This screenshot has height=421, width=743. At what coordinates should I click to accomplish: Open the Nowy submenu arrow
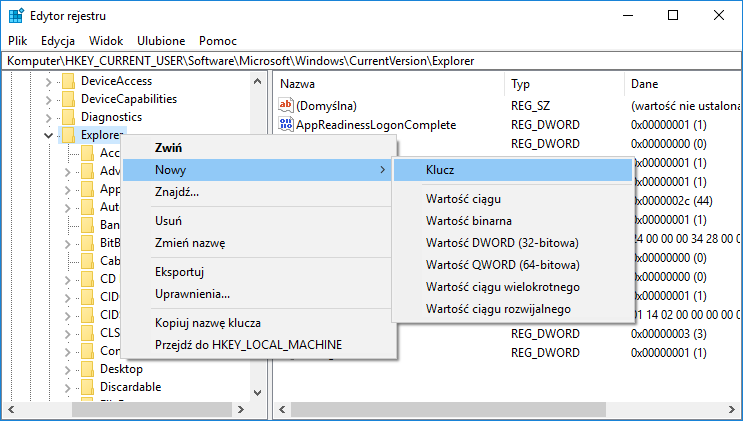(x=382, y=170)
